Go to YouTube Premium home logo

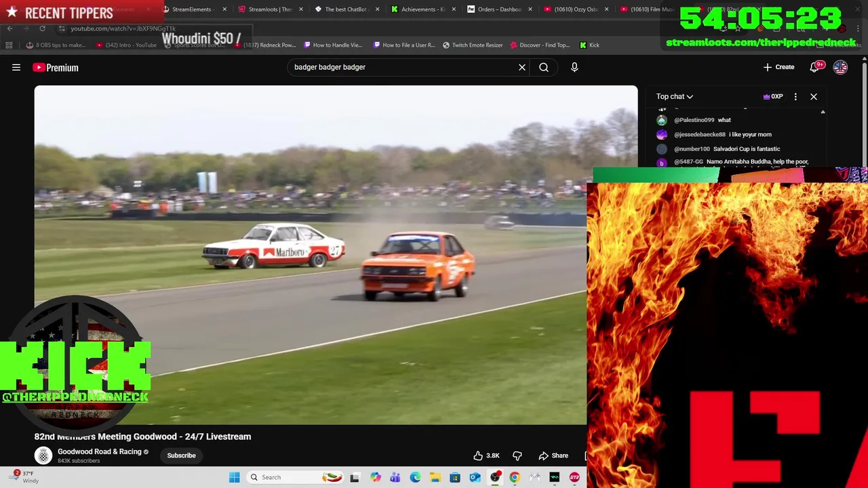click(x=56, y=67)
